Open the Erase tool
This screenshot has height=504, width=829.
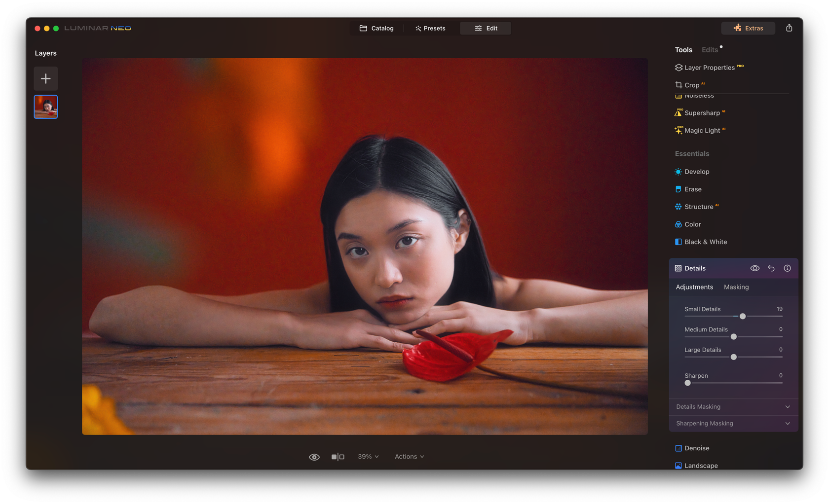693,189
